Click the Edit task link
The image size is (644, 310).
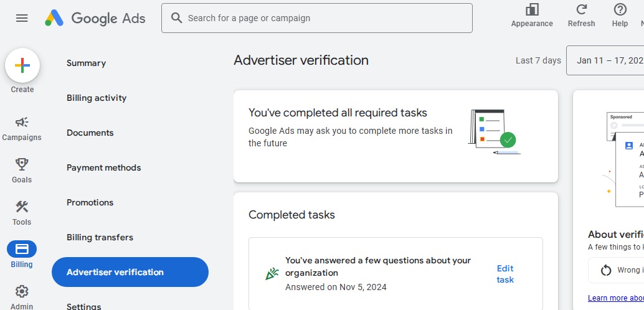point(505,274)
